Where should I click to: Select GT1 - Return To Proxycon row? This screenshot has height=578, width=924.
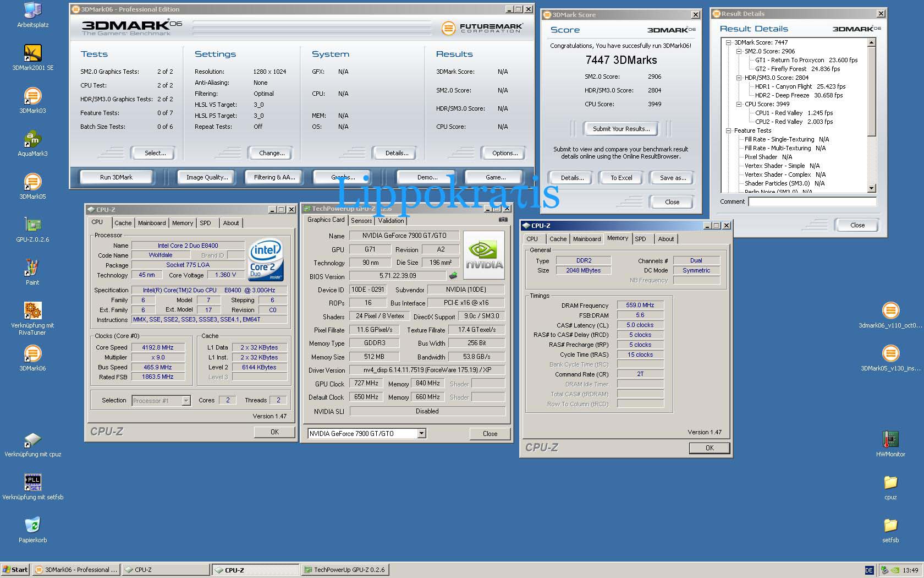(x=806, y=60)
